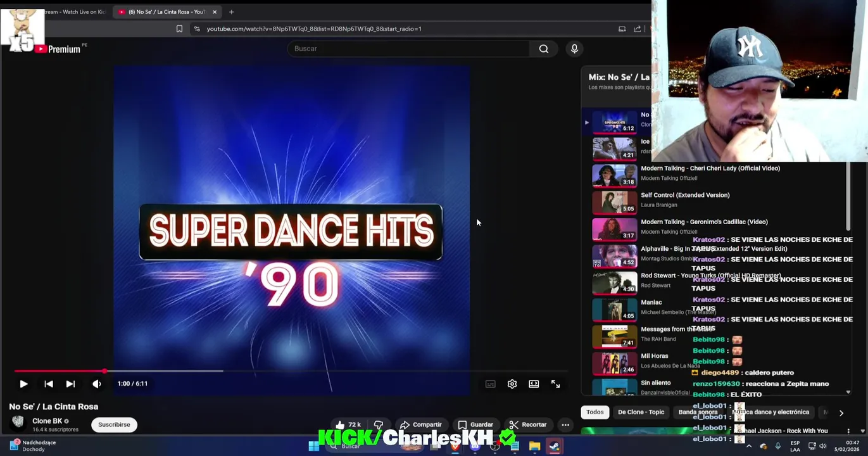The image size is (868, 456).
Task: Start voice search with microphone
Action: [x=574, y=49]
